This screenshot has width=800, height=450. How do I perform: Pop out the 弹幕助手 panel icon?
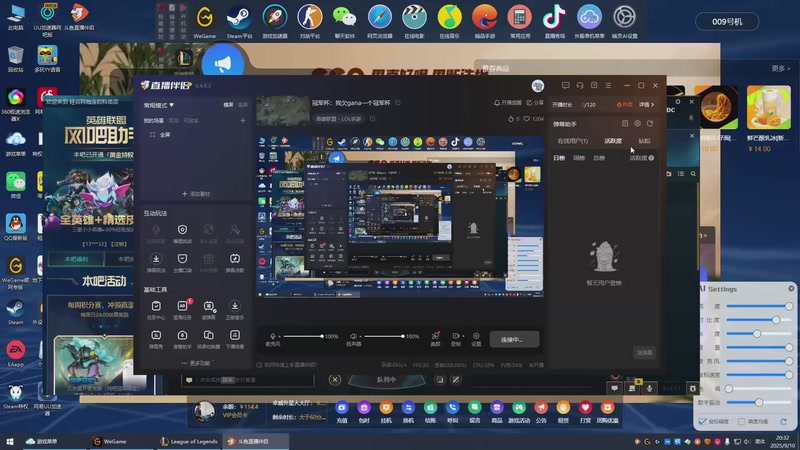pos(650,123)
